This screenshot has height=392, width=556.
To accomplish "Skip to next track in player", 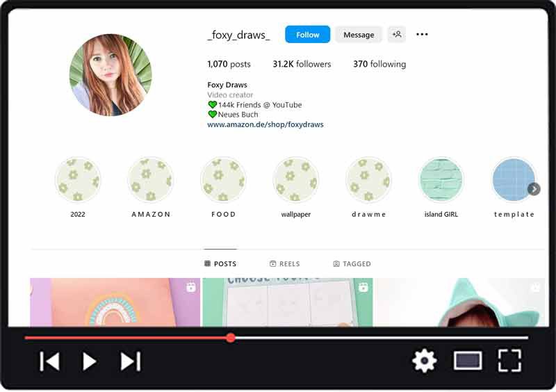I will pos(131,361).
